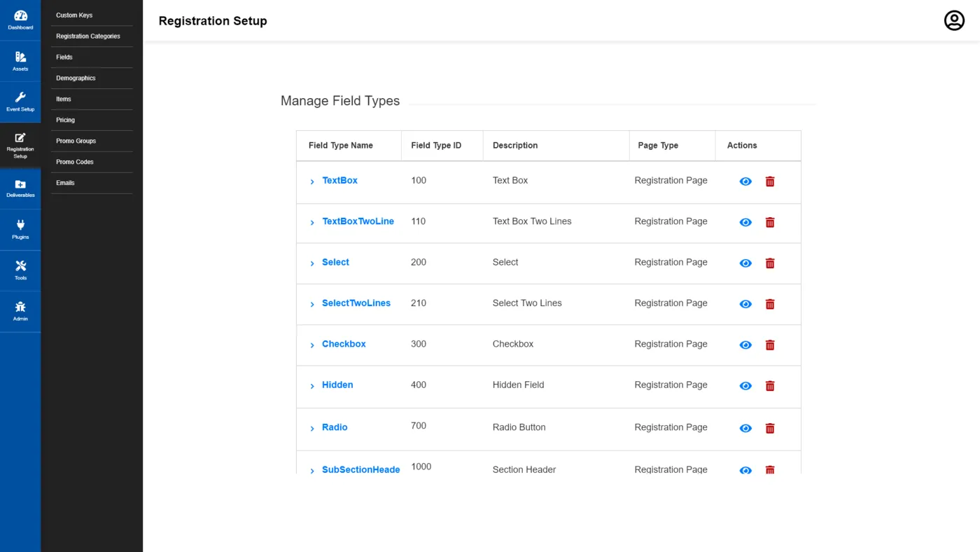The image size is (980, 552).
Task: Select the ID cell showing 110
Action: coord(419,221)
